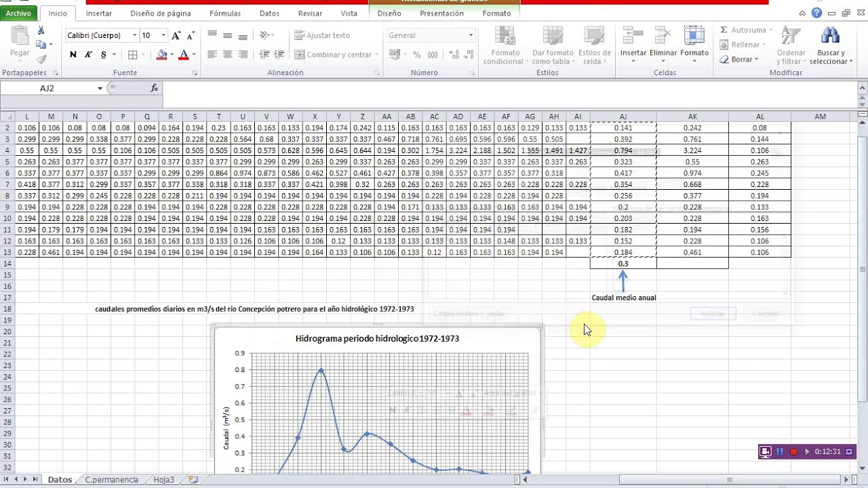Switch to the Insertar ribbon tab
The width and height of the screenshot is (868, 488).
99,14
